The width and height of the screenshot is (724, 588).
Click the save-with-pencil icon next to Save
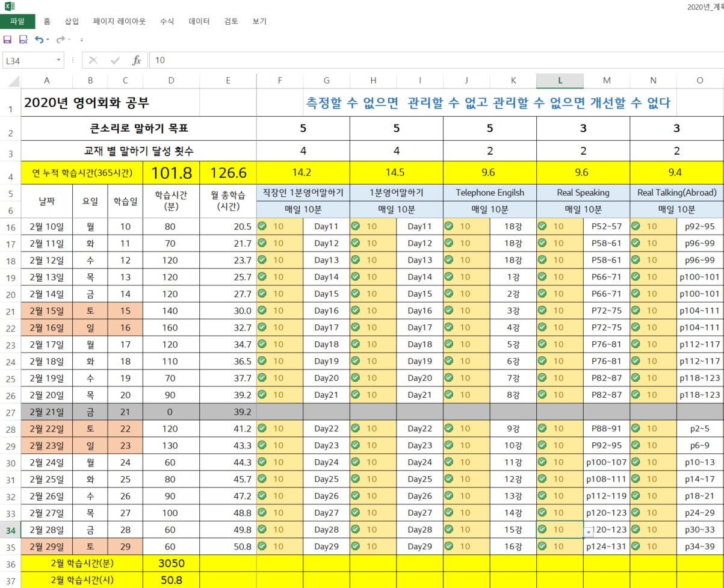[x=23, y=39]
